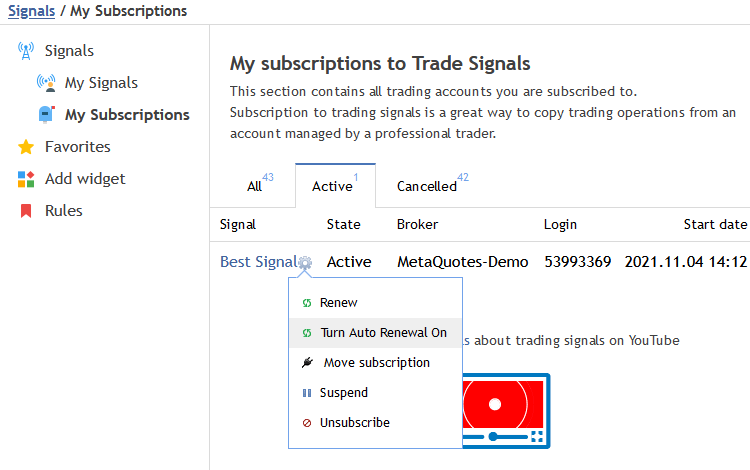Click the Signals antenna tower icon
This screenshot has height=470, width=750.
click(26, 51)
